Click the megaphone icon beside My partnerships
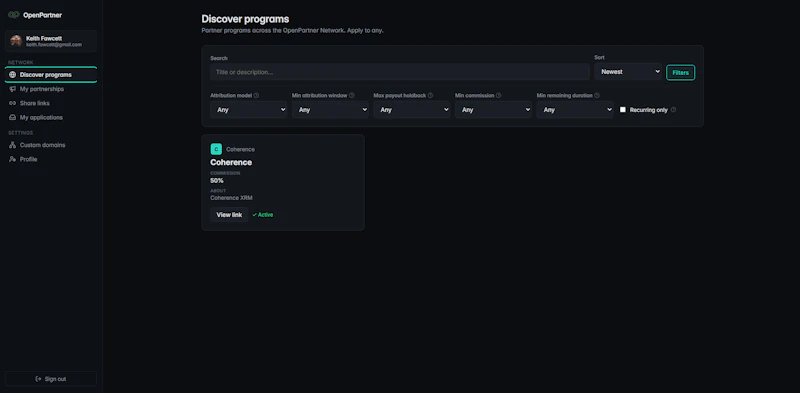 point(13,89)
